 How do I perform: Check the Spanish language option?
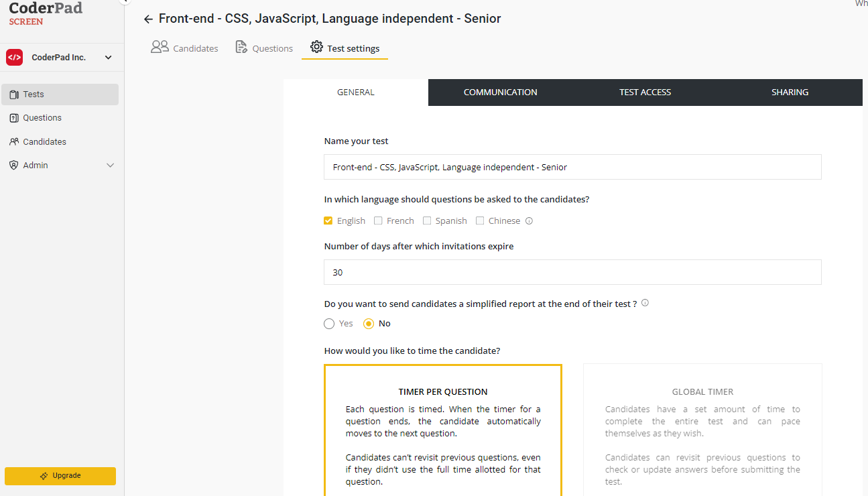pyautogui.click(x=427, y=221)
